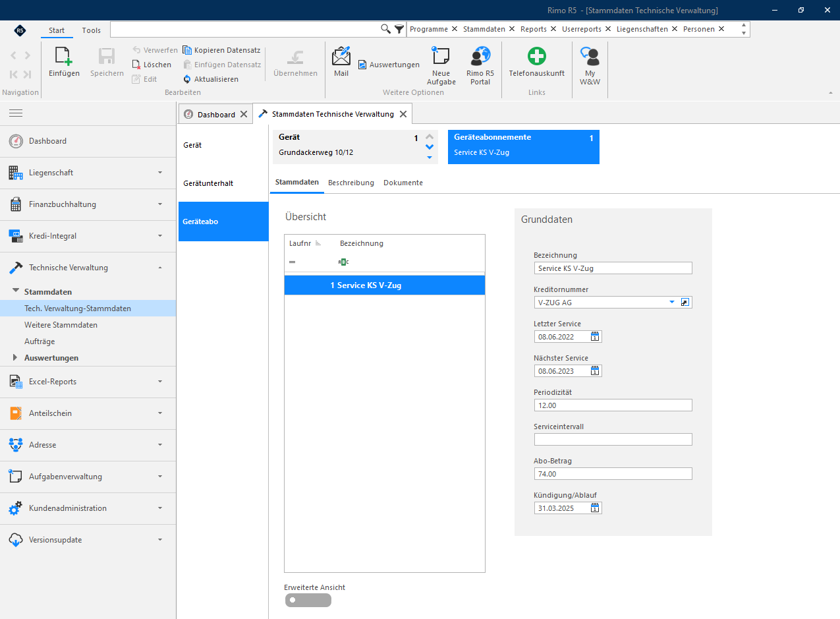Open calendar for Nächster Service date
Image resolution: width=840 pixels, height=619 pixels.
point(595,370)
